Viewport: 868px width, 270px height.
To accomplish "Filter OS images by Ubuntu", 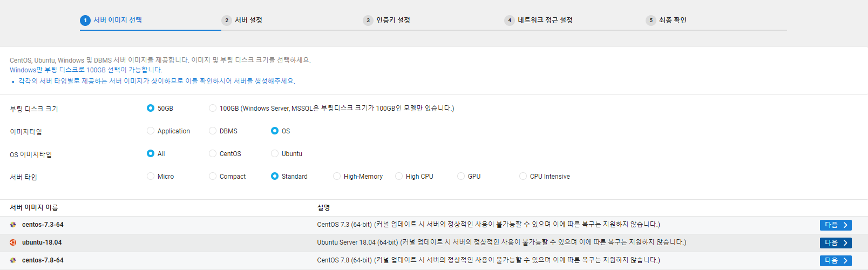I will pyautogui.click(x=275, y=153).
